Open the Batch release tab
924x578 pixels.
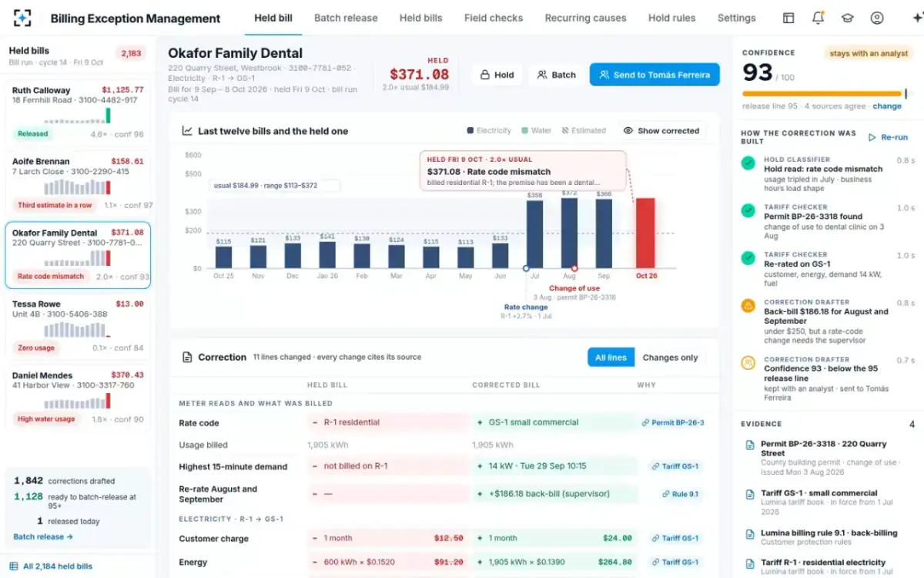point(346,18)
